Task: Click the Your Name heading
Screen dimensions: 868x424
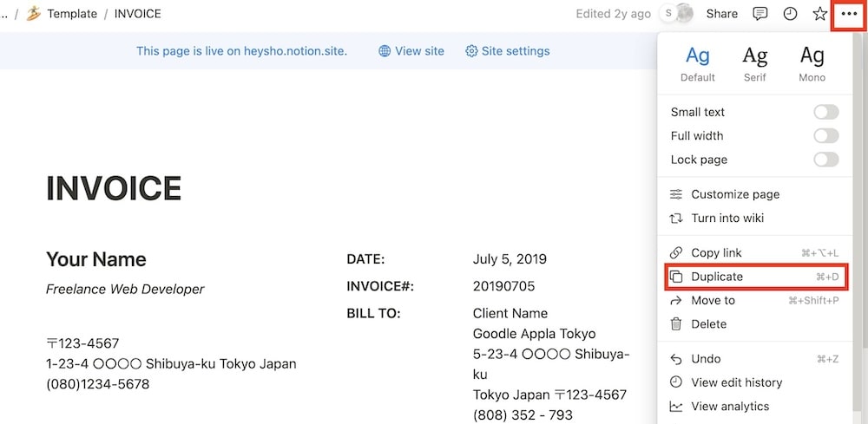Action: point(95,259)
